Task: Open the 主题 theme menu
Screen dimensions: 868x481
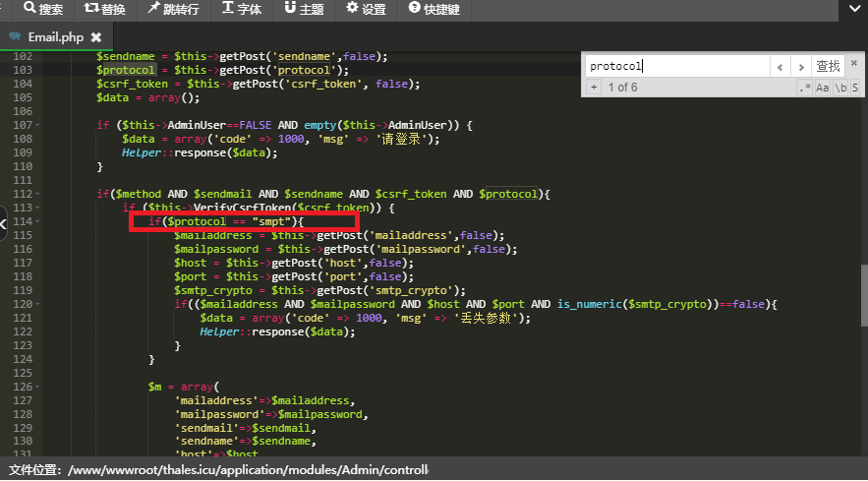Action: [304, 10]
